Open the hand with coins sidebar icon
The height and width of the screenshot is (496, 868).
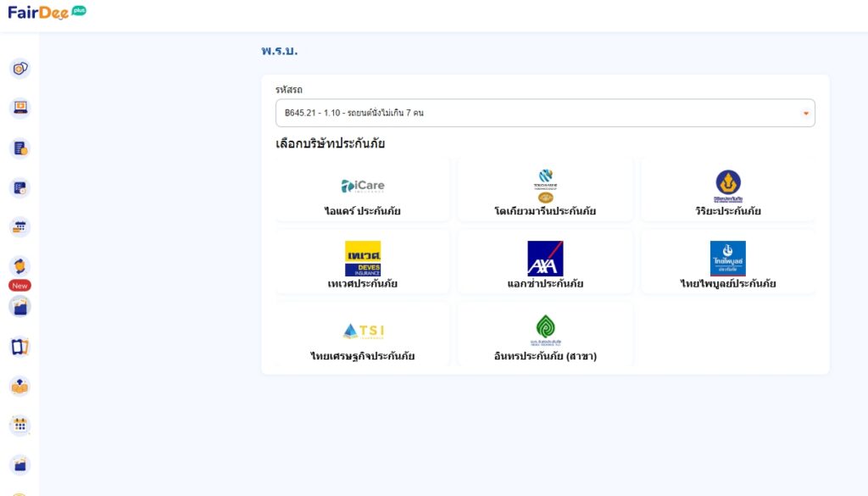pos(19,386)
